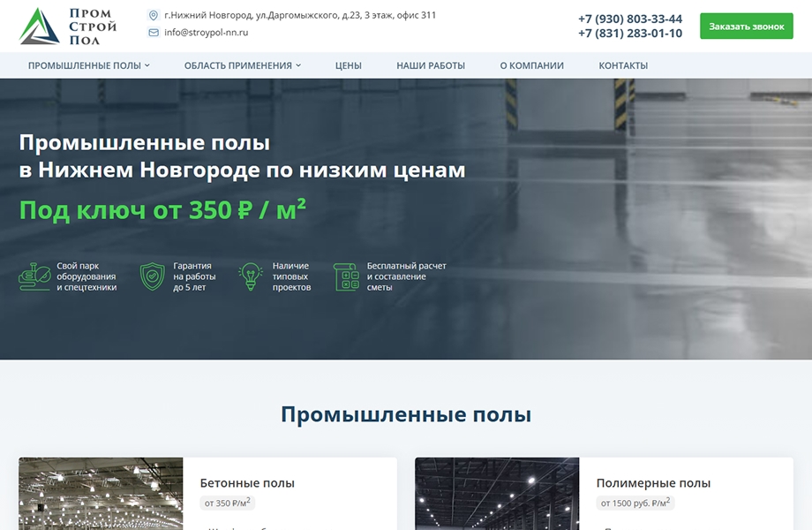Viewport: 812px width, 530px height.
Task: Click the info@stroypol-nn.ru email link
Action: (207, 33)
